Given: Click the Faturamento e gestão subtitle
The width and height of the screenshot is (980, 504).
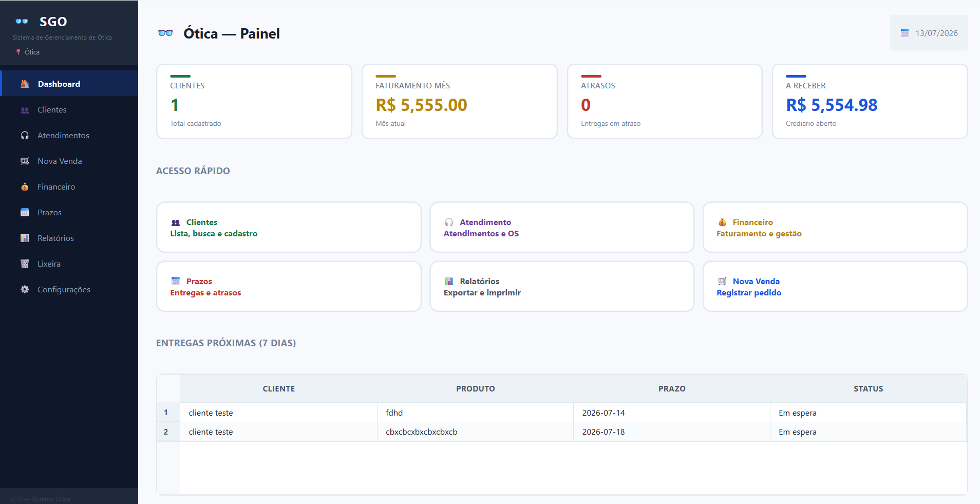Looking at the screenshot, I should click(759, 234).
